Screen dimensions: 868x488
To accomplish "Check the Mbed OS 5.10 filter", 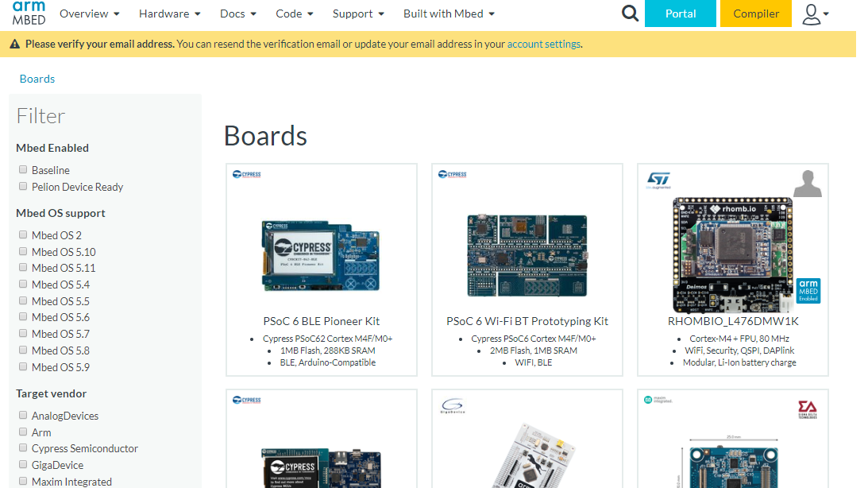I will (x=23, y=252).
